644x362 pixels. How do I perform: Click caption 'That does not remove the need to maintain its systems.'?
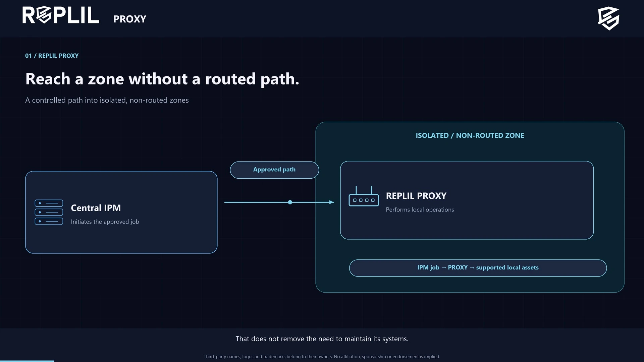(x=322, y=339)
